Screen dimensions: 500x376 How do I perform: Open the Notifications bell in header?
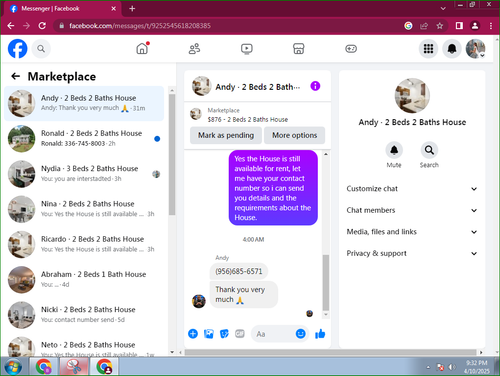point(452,49)
